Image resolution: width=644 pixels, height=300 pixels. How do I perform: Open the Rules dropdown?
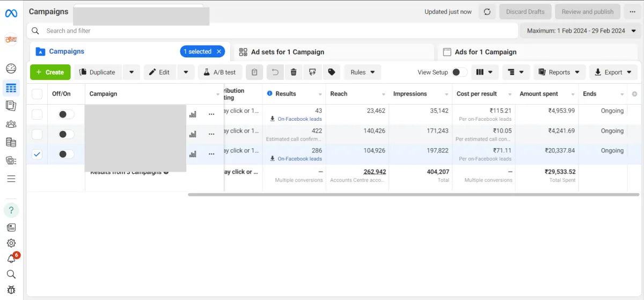click(363, 72)
